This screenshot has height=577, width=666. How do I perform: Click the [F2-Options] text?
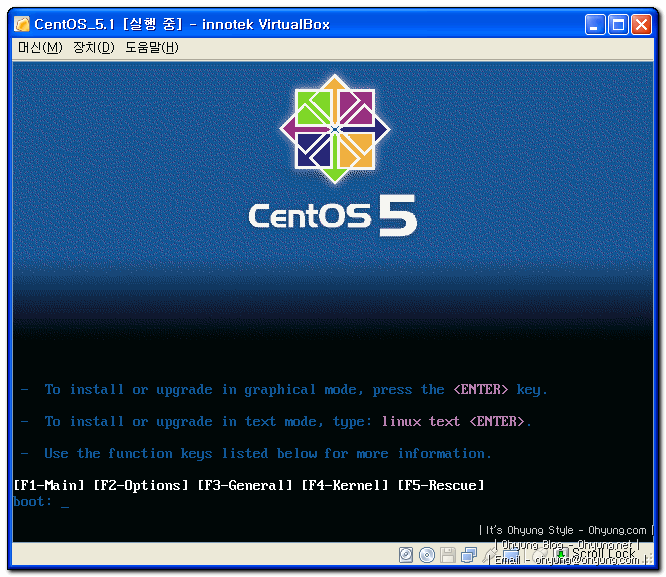click(x=141, y=485)
